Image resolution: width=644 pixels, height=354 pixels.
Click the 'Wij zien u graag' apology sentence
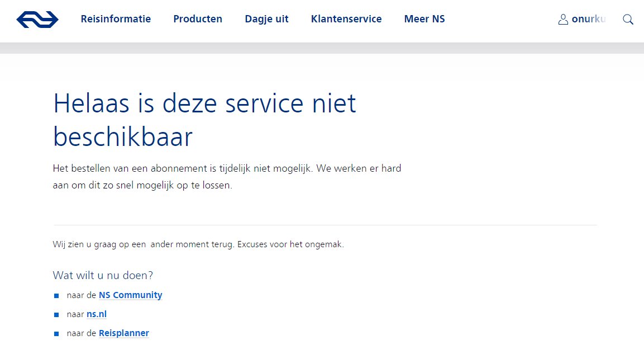pos(198,244)
